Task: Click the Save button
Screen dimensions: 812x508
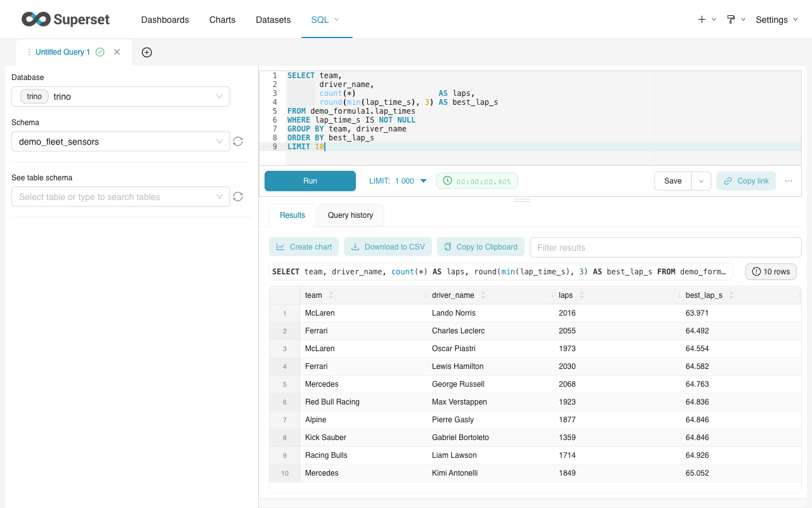Action: click(673, 181)
